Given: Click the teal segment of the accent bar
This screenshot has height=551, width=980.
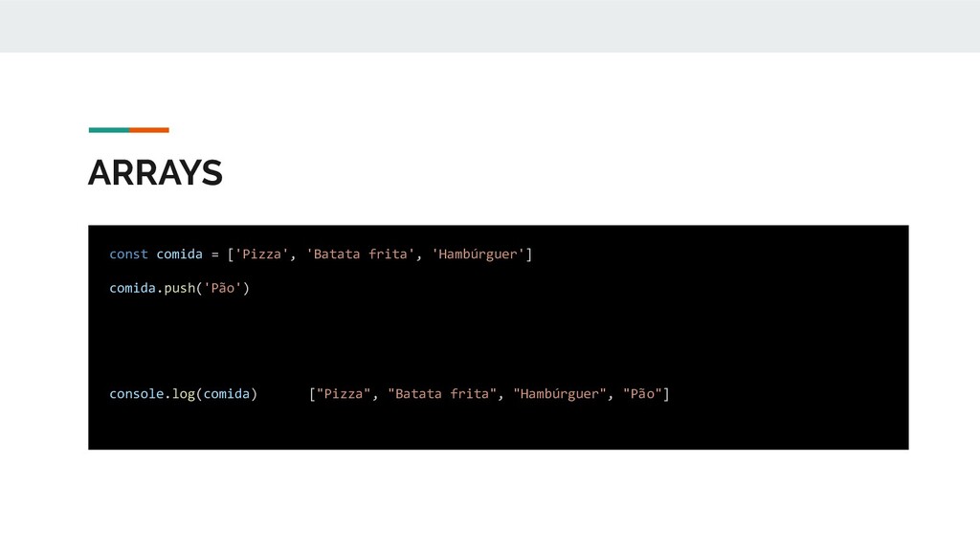Looking at the screenshot, I should tap(109, 130).
